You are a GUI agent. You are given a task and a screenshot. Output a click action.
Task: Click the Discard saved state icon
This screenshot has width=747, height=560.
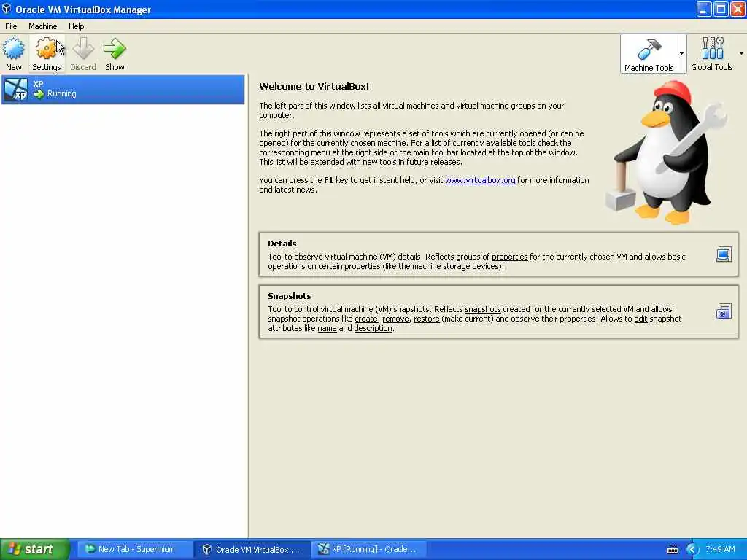tap(83, 54)
